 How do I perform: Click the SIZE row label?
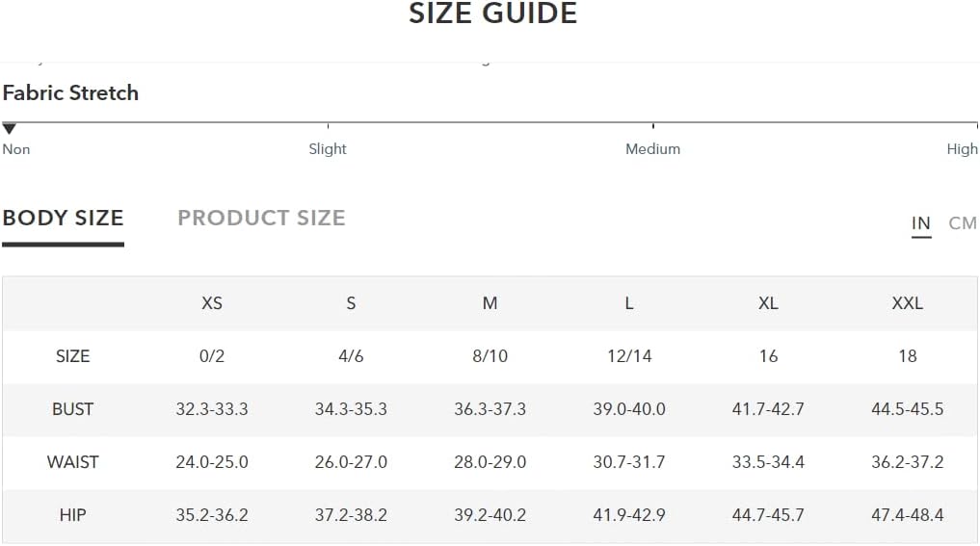[72, 356]
